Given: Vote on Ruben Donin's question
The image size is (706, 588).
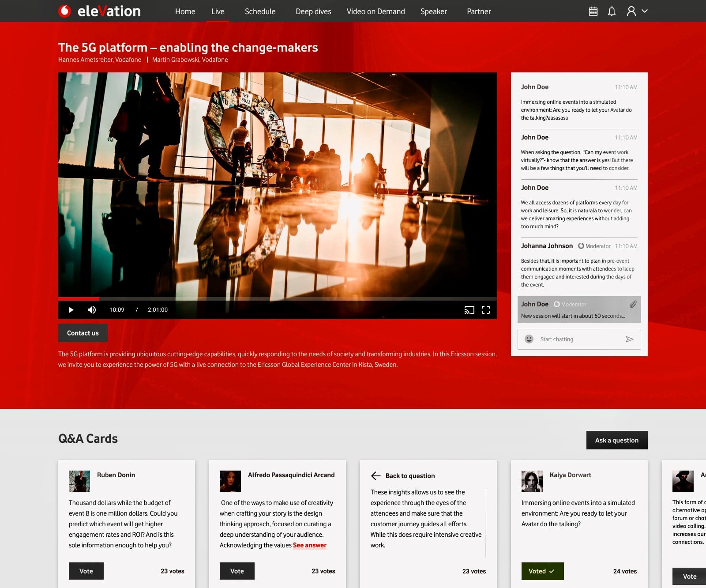Looking at the screenshot, I should 86,571.
